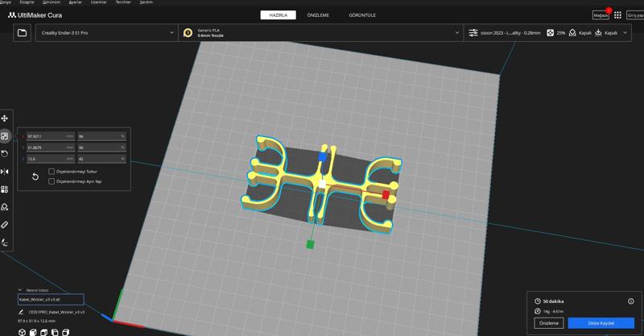Click the yellow extruder 1 material icon
The width and height of the screenshot is (644, 336).
(x=188, y=33)
